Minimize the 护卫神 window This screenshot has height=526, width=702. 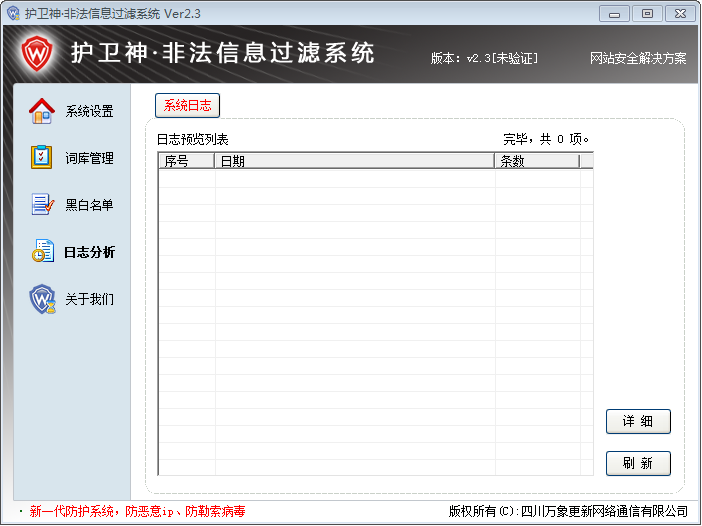(614, 14)
